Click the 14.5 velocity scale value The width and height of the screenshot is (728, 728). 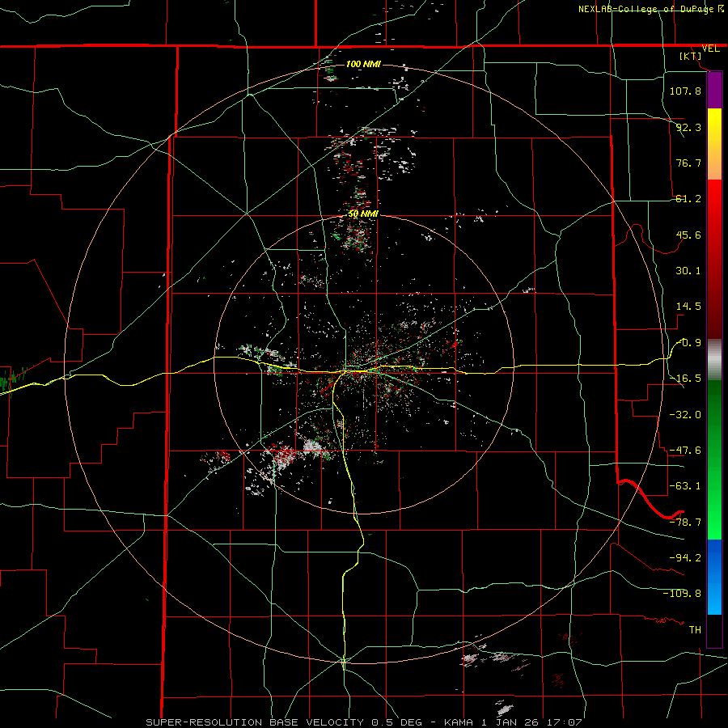[x=688, y=307]
